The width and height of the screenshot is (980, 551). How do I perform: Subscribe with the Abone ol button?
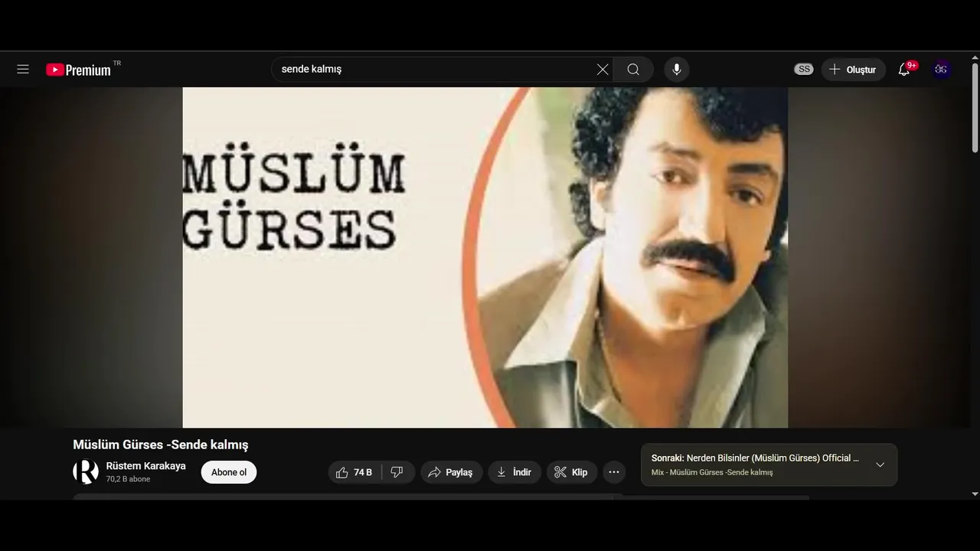coord(229,472)
